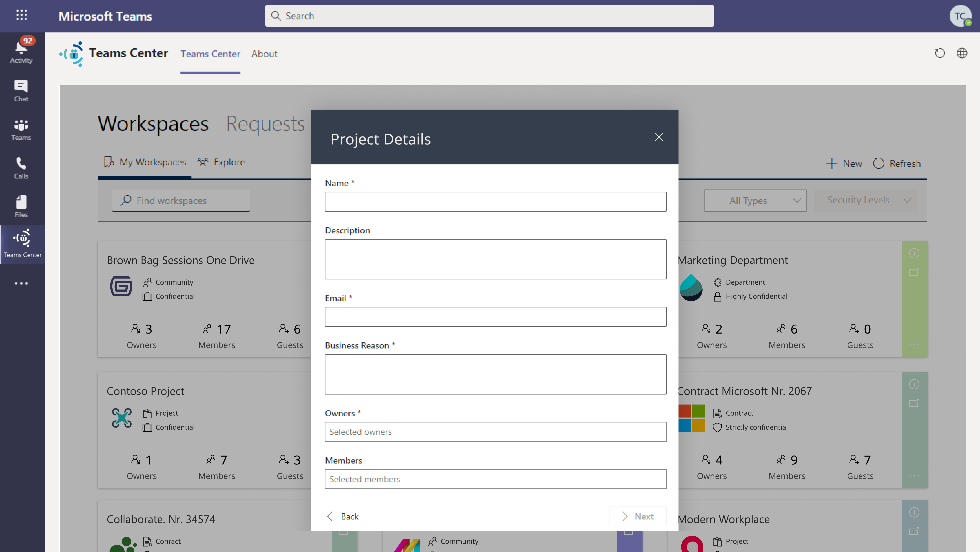Click Highly Confidential label on Marketing Department

[x=756, y=297]
